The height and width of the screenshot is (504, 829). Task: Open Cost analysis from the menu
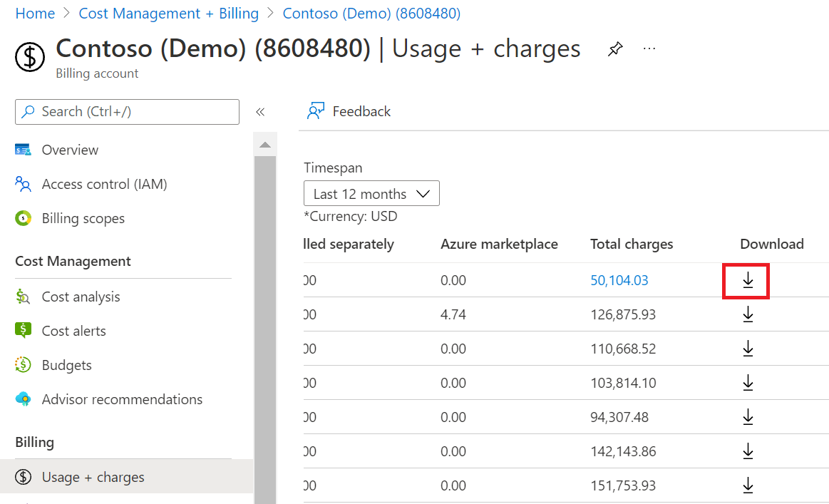pos(81,297)
